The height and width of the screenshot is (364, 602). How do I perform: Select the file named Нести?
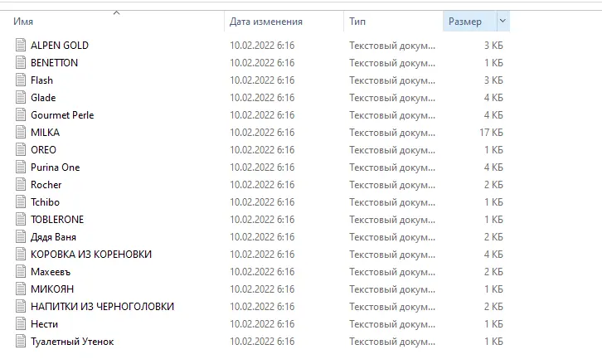[44, 324]
